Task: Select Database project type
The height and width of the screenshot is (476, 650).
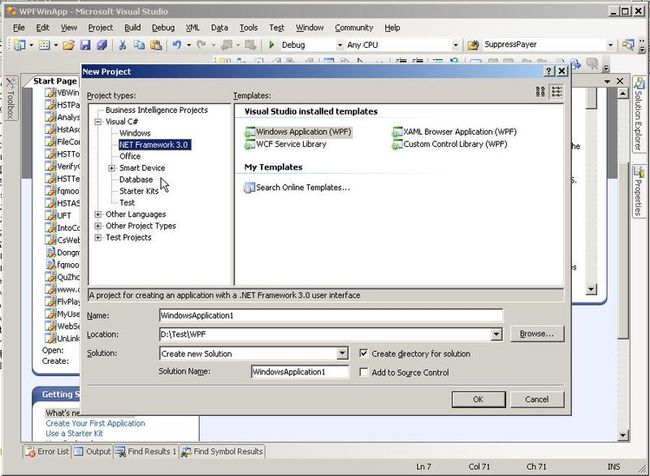Action: point(136,180)
